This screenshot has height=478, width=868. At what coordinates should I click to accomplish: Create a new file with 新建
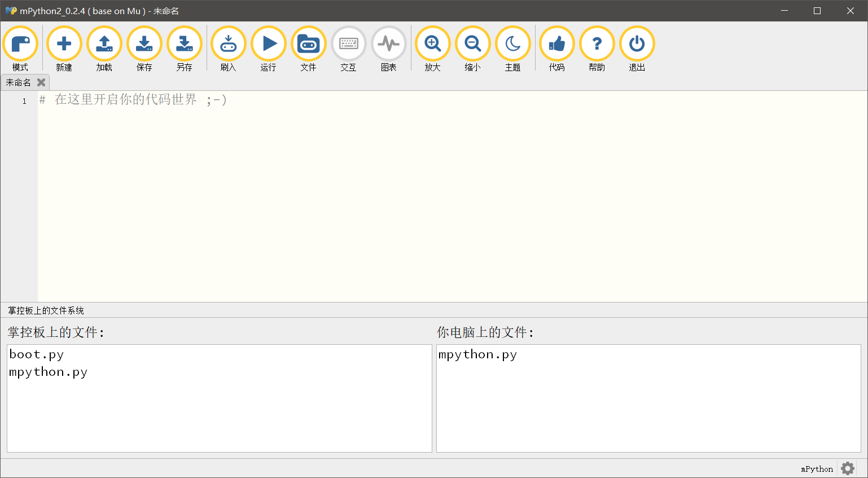[x=64, y=49]
